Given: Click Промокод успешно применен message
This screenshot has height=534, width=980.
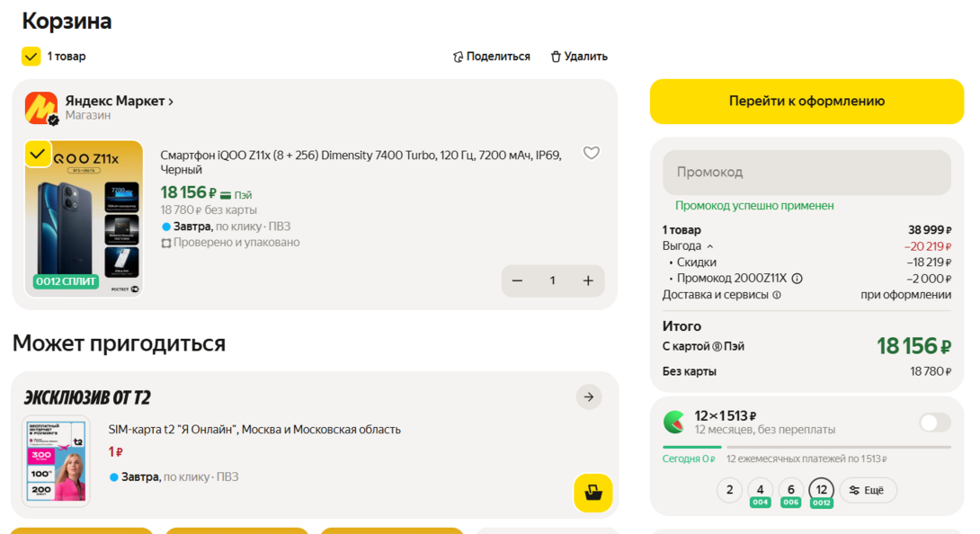Looking at the screenshot, I should point(754,206).
